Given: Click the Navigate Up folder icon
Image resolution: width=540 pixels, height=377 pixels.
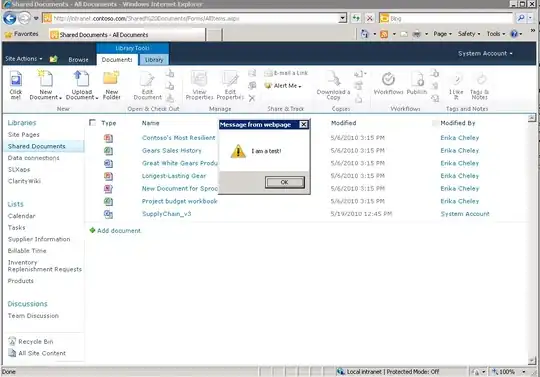Looking at the screenshot, I should [x=53, y=59].
